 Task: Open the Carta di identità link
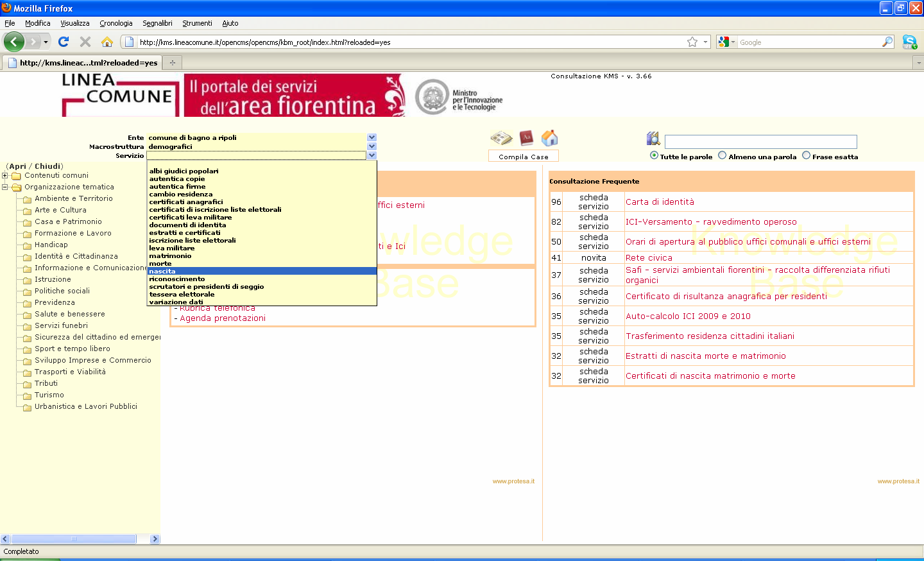point(660,202)
